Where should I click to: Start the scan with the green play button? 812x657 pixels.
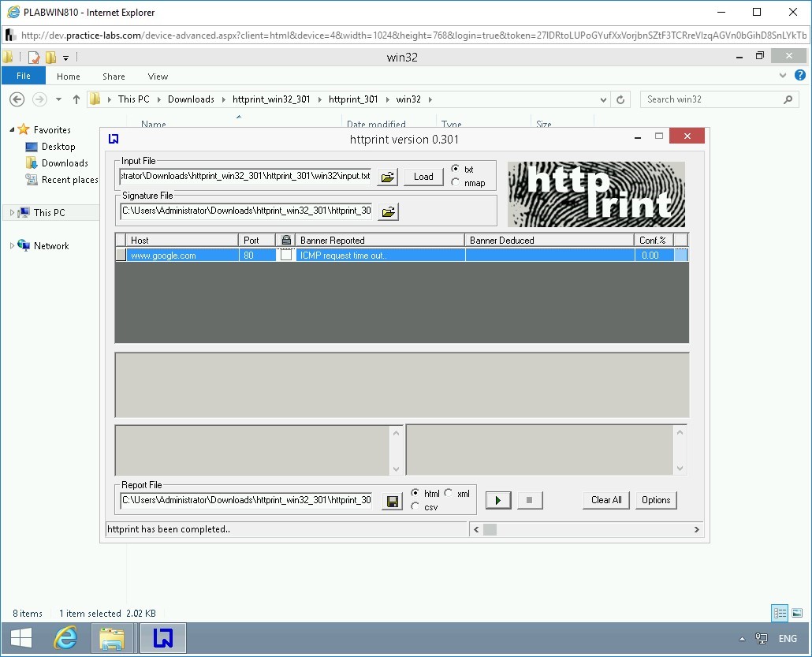tap(497, 500)
